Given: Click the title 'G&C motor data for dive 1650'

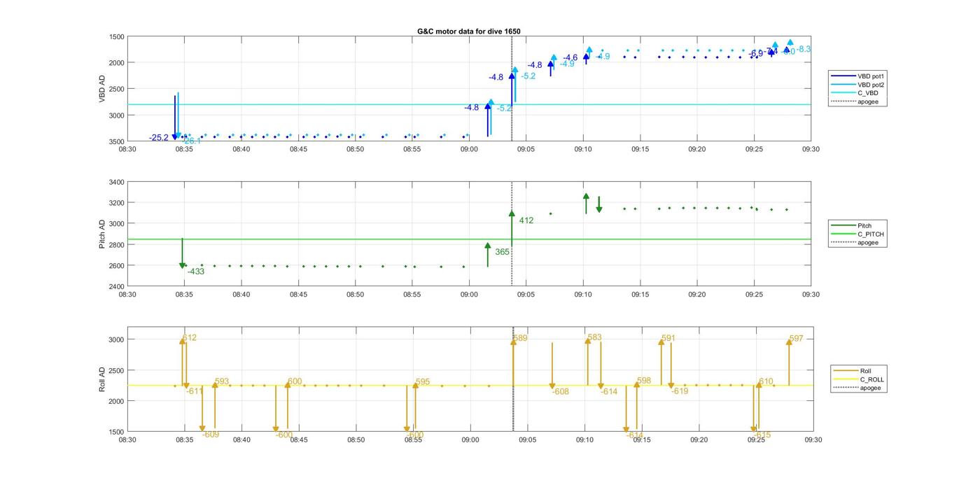Looking at the screenshot, I should [468, 31].
